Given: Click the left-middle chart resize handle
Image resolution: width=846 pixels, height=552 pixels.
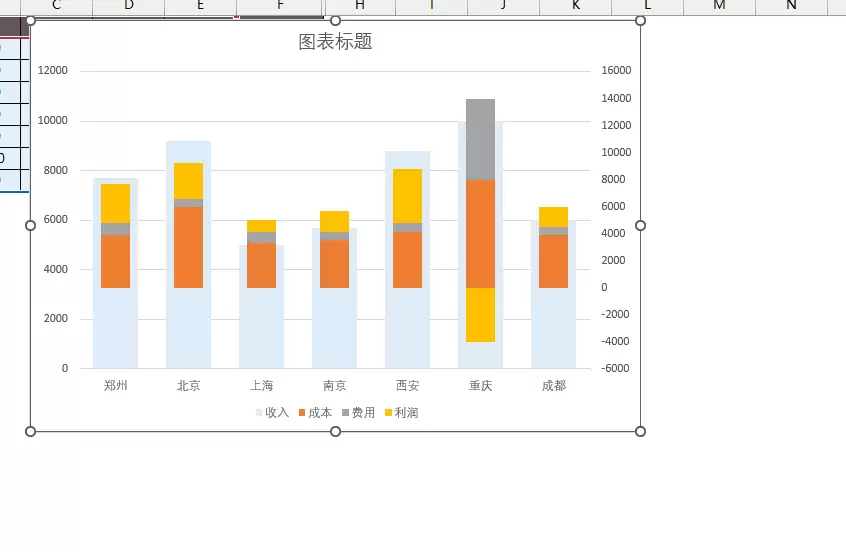Looking at the screenshot, I should (30, 226).
